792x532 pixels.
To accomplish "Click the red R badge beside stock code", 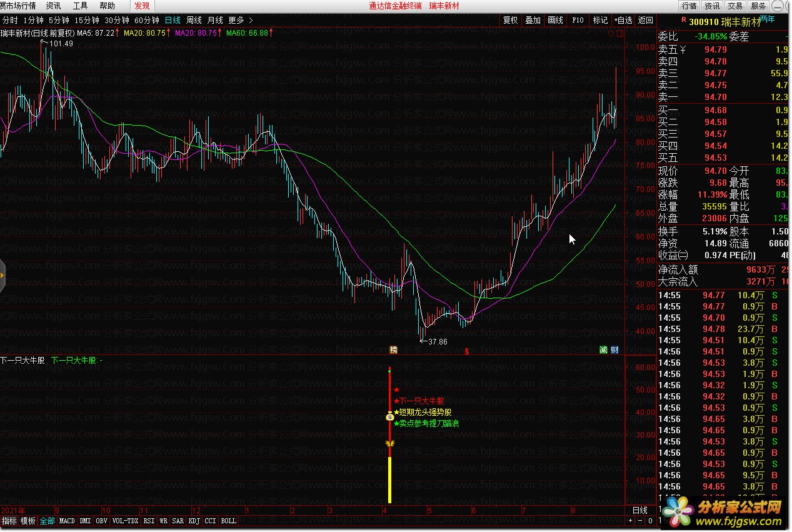I will 683,20.
